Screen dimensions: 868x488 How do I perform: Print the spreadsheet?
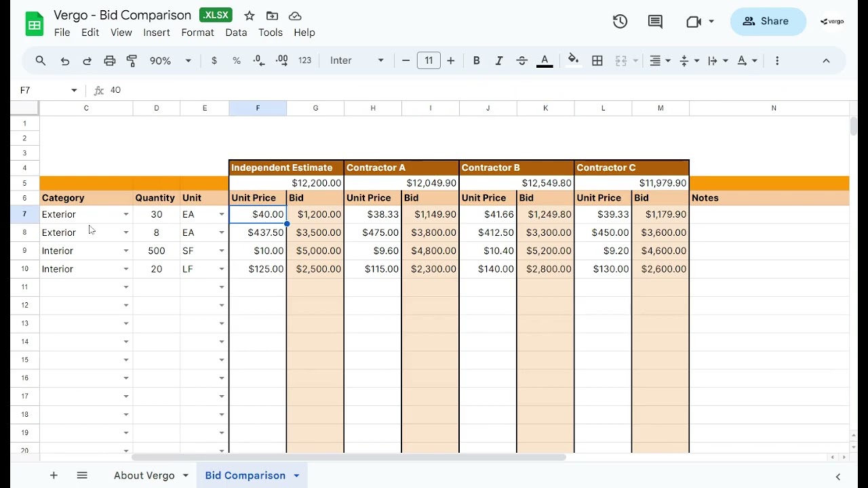[x=110, y=61]
